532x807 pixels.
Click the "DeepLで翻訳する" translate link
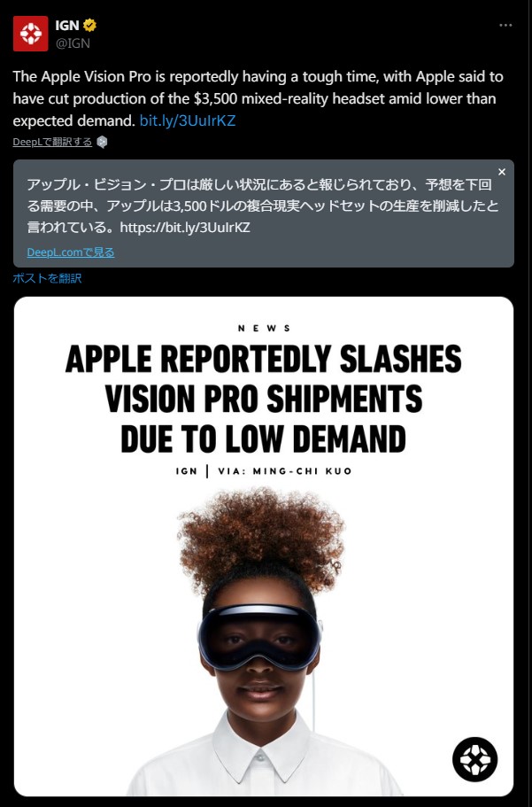coord(52,142)
